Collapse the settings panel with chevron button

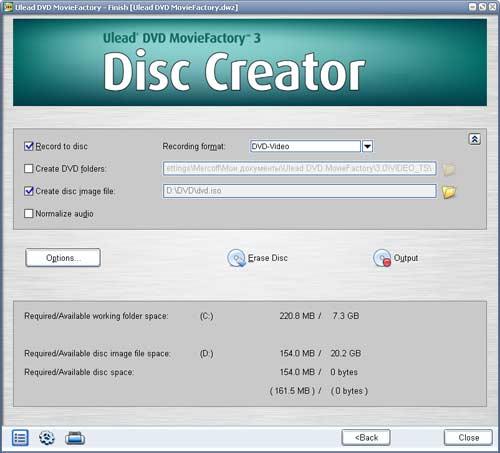(x=475, y=139)
